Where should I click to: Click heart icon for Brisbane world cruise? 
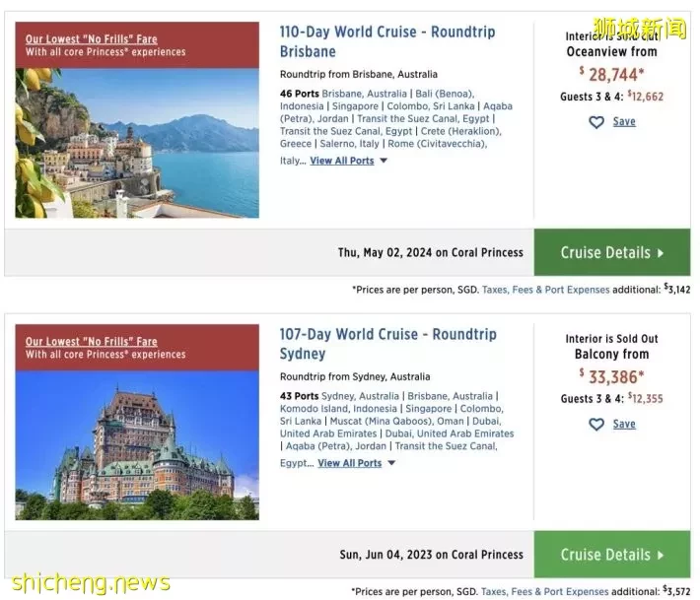pos(595,122)
